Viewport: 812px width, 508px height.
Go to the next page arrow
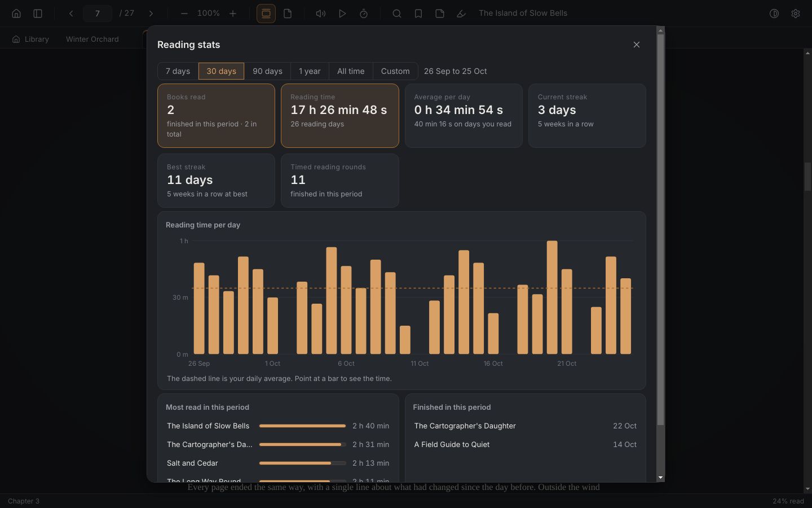point(151,14)
